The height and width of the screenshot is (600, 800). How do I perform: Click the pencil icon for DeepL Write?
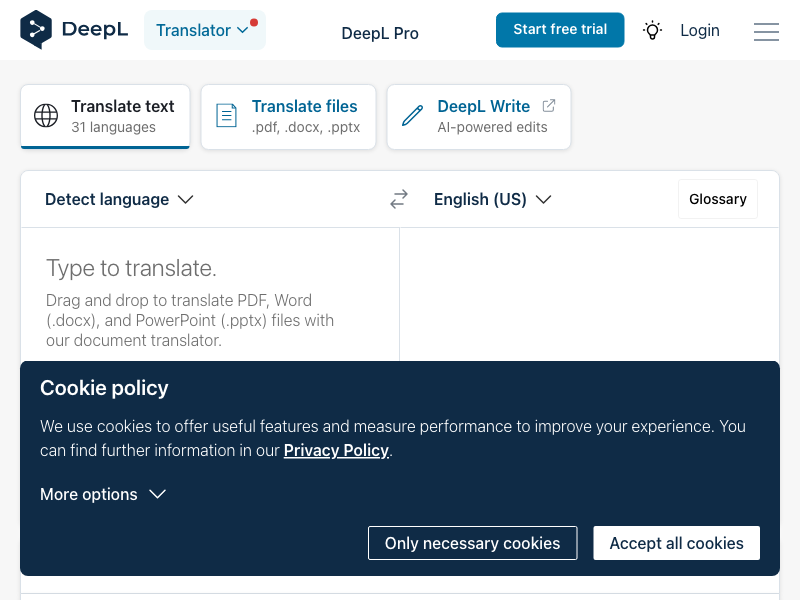point(412,116)
